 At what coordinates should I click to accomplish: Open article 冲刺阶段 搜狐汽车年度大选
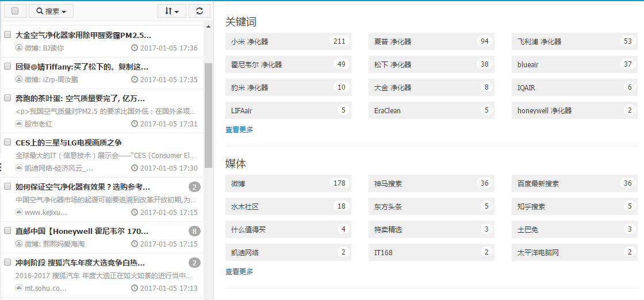click(x=80, y=263)
